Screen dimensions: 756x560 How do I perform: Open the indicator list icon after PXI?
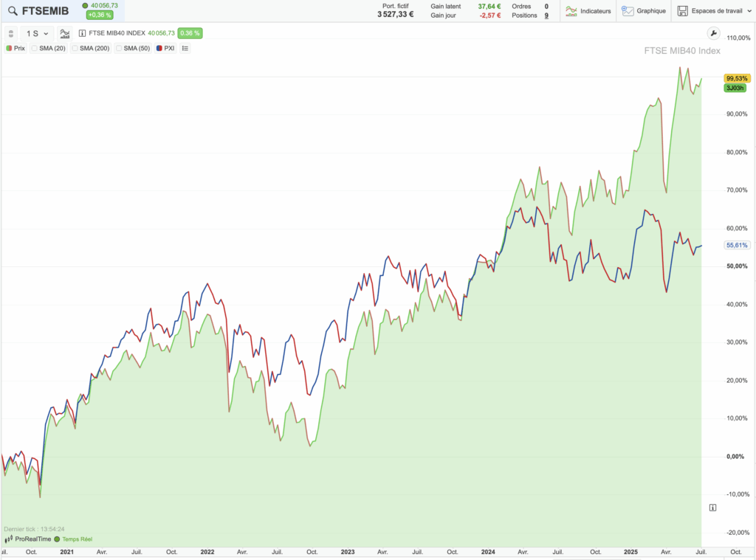pos(185,48)
